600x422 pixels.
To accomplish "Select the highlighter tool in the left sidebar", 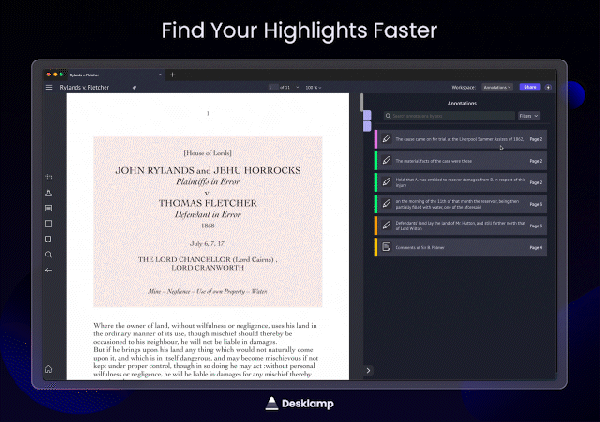I will click(x=49, y=192).
